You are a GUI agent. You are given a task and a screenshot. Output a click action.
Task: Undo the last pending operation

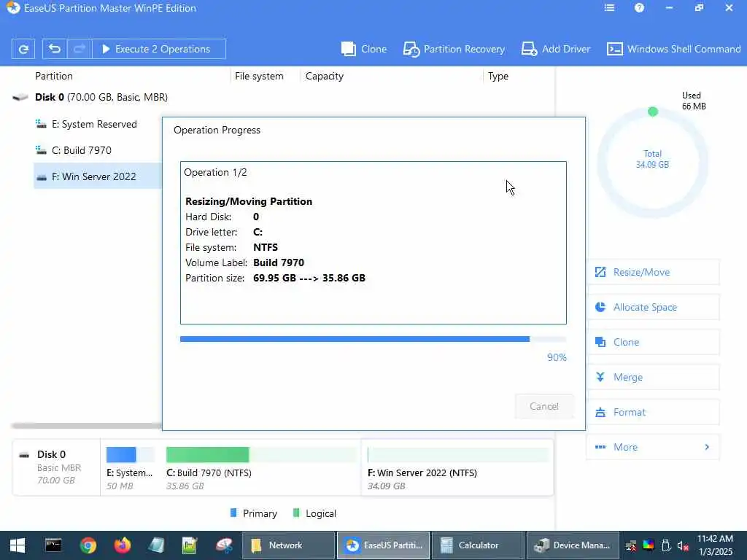(55, 49)
